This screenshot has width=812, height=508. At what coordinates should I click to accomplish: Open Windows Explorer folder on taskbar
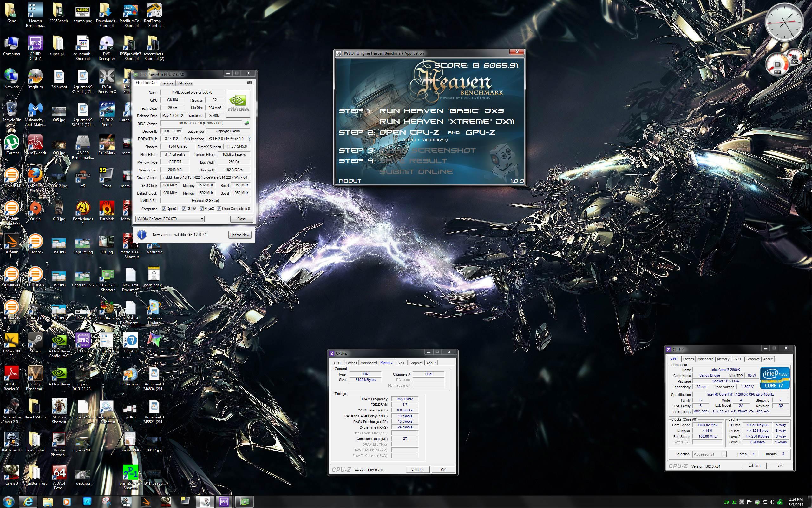click(48, 502)
